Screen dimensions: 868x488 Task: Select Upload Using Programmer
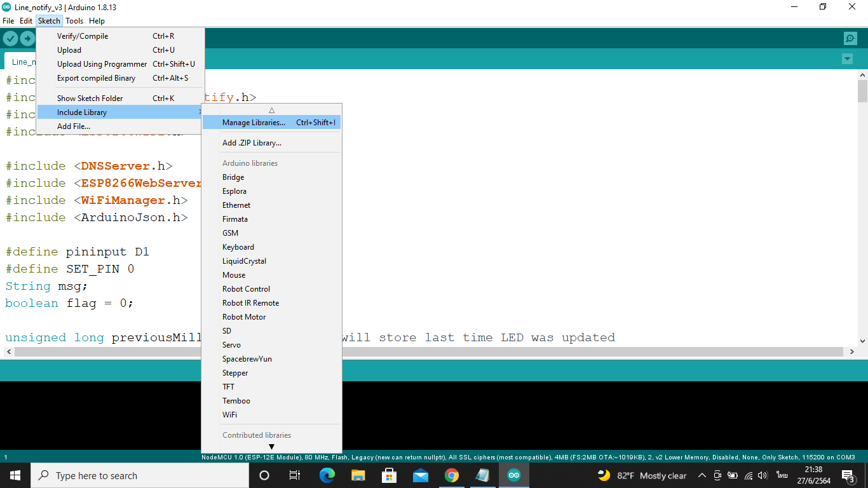click(x=120, y=64)
